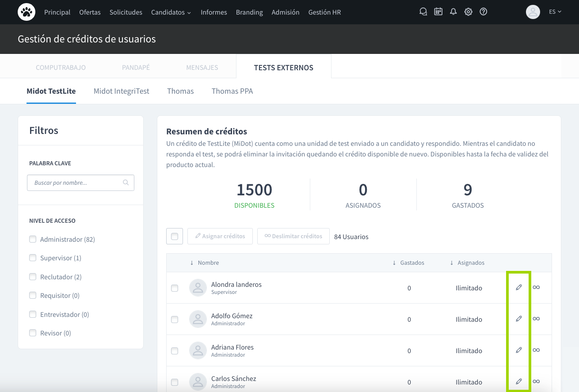Image resolution: width=579 pixels, height=392 pixels.
Task: Check the Administrador (82) filter
Action: pyautogui.click(x=33, y=240)
